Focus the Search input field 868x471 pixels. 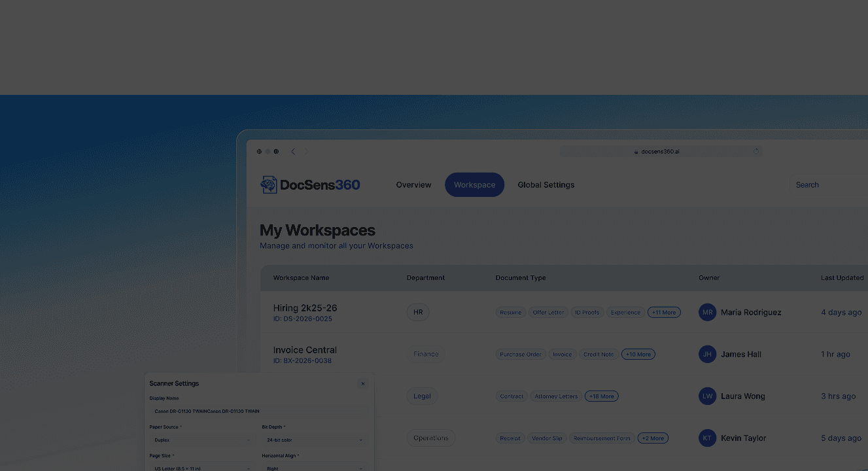click(829, 185)
